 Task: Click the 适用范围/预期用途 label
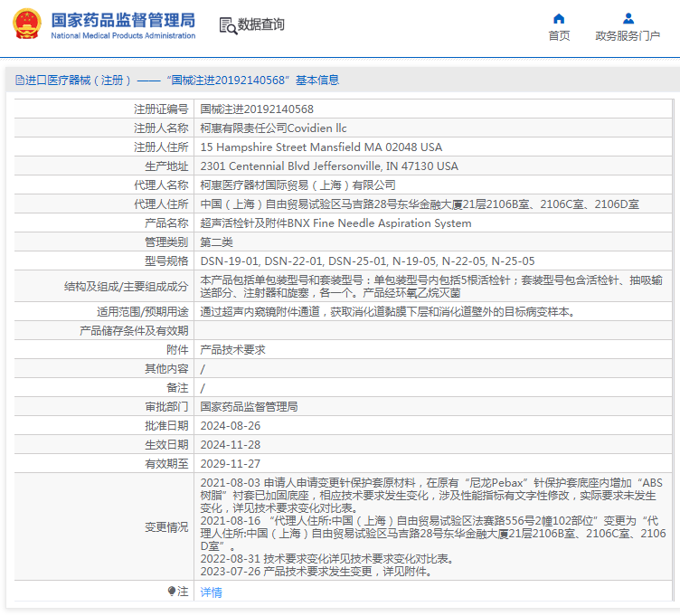pyautogui.click(x=143, y=311)
